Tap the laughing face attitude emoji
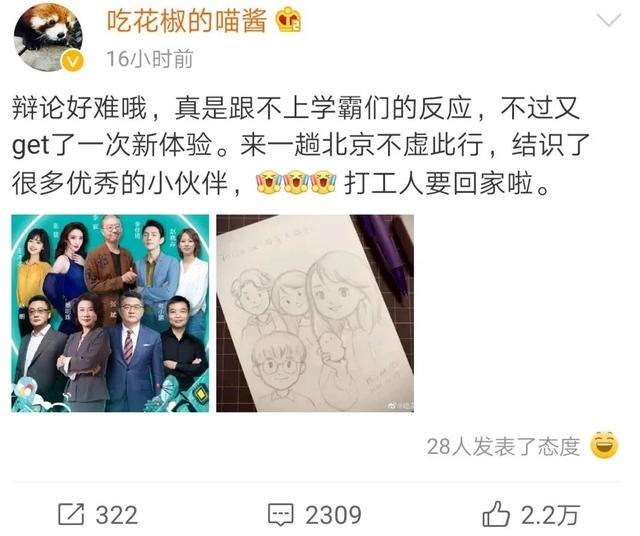 coord(604,445)
